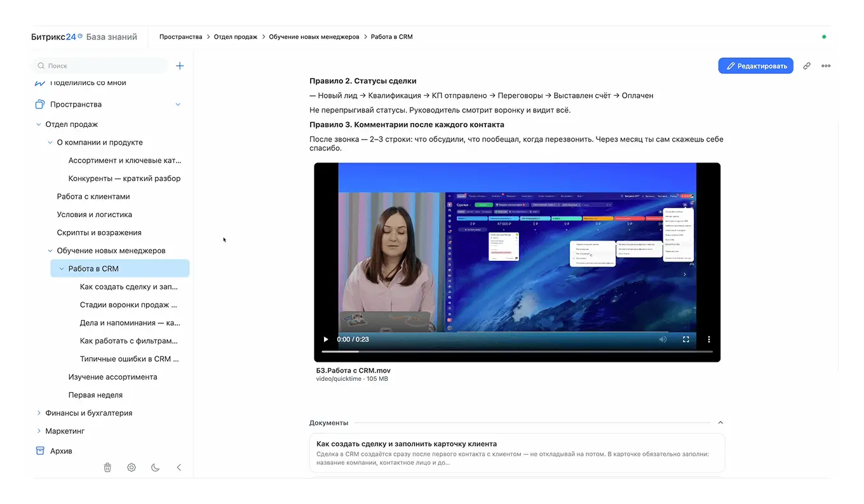Go to Отдел продаж breadcrumb

tap(236, 37)
